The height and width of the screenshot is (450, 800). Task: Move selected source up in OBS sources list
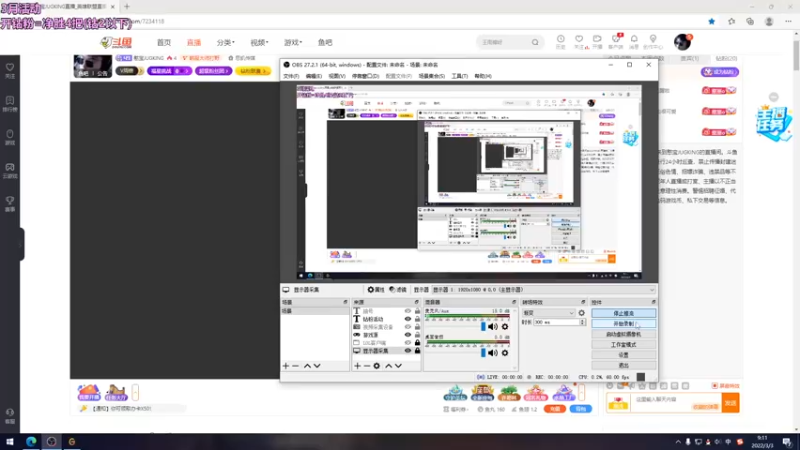(389, 366)
